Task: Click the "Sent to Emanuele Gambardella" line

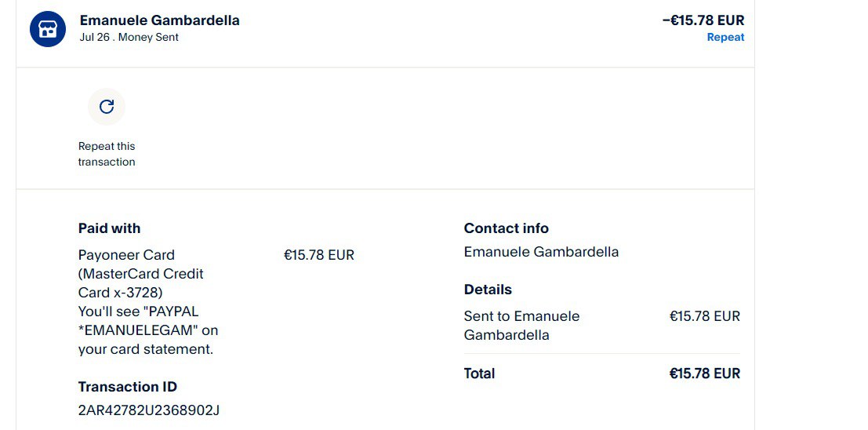Action: 521,326
